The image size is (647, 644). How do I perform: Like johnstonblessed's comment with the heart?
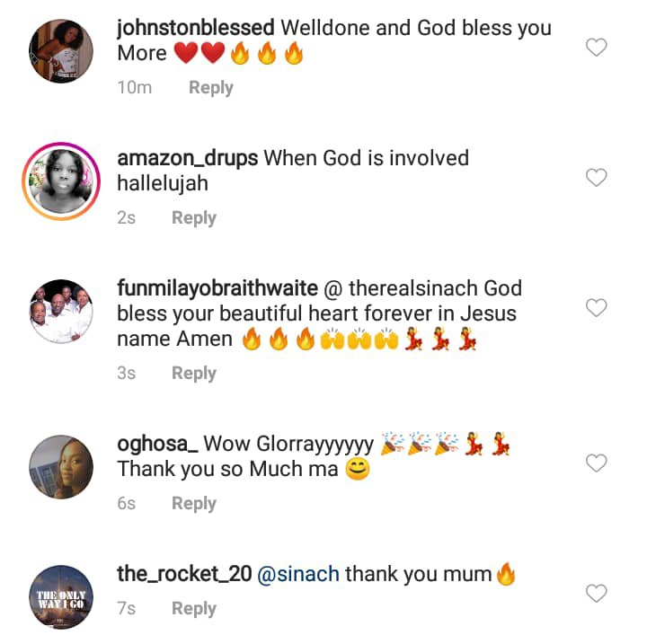coord(597,48)
